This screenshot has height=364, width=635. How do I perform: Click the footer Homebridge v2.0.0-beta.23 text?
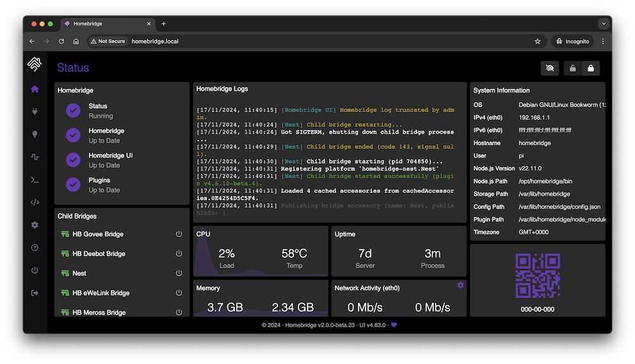click(x=319, y=325)
